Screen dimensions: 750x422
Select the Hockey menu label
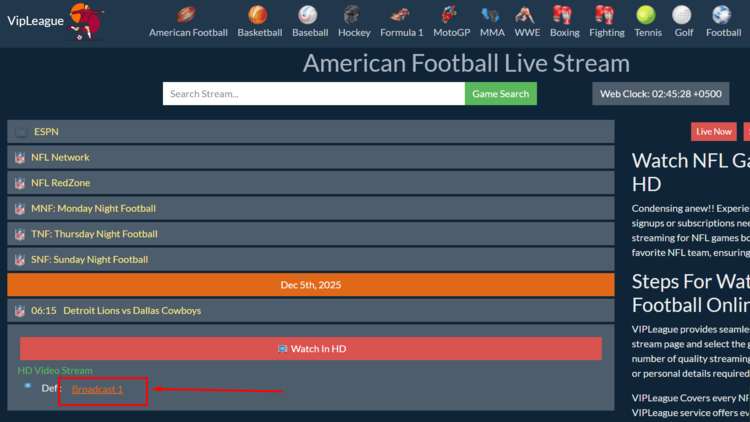[x=354, y=33]
